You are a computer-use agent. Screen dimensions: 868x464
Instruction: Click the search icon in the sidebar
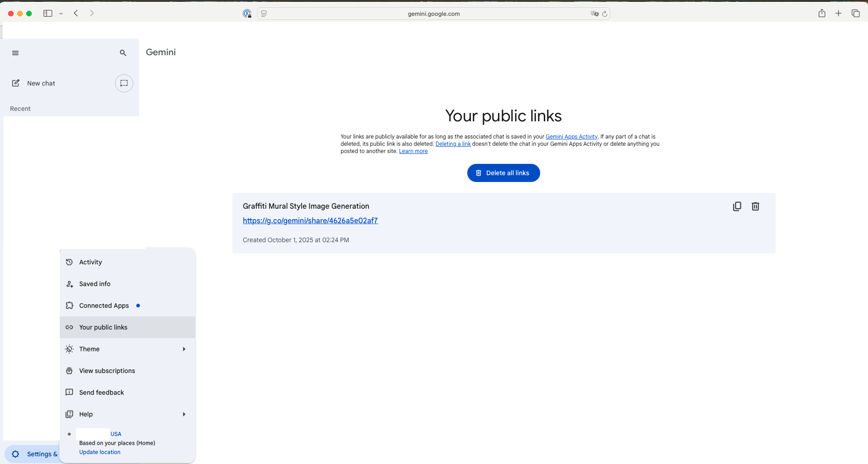pos(123,53)
